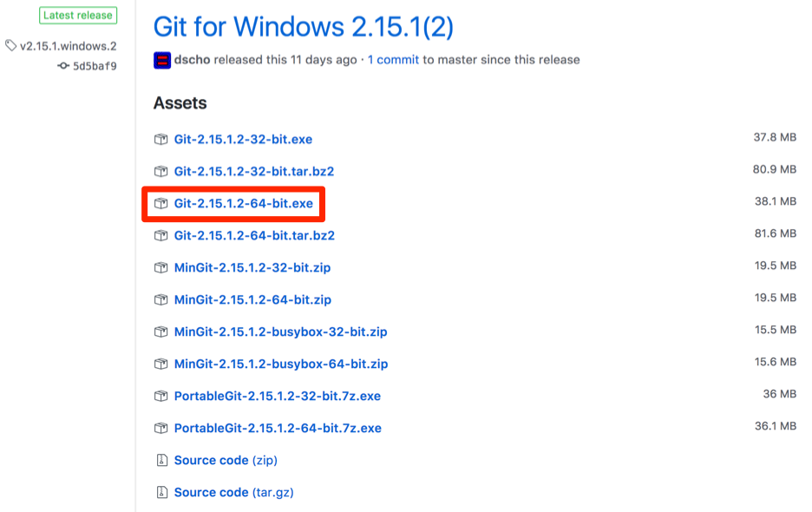Click the package icon beside MinGit-2.15.1.2-busybox-64-bit.zip
The image size is (812, 512).
coord(161,364)
